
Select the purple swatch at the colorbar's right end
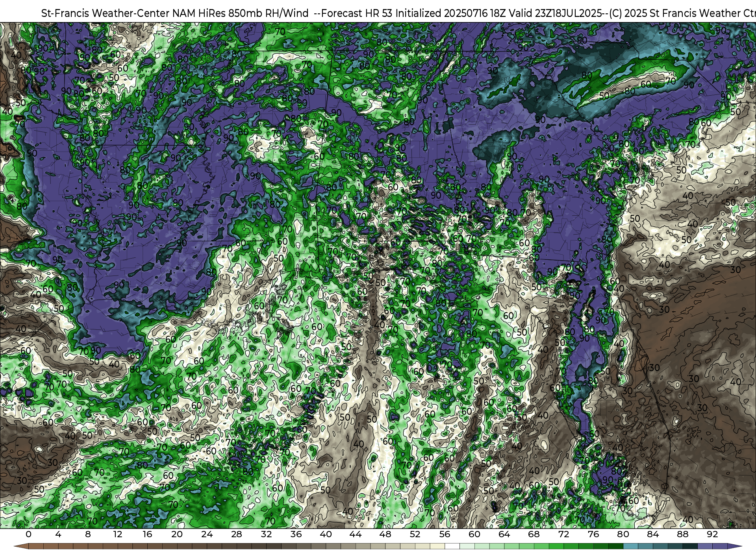pyautogui.click(x=720, y=546)
